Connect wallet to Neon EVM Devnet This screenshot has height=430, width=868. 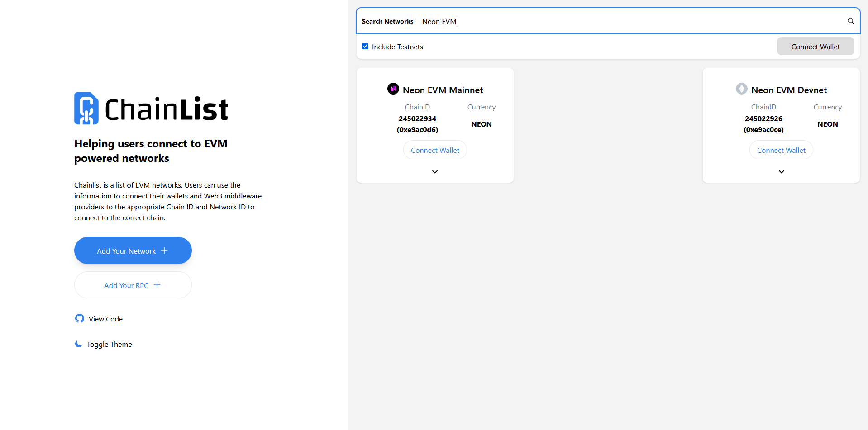tap(781, 150)
